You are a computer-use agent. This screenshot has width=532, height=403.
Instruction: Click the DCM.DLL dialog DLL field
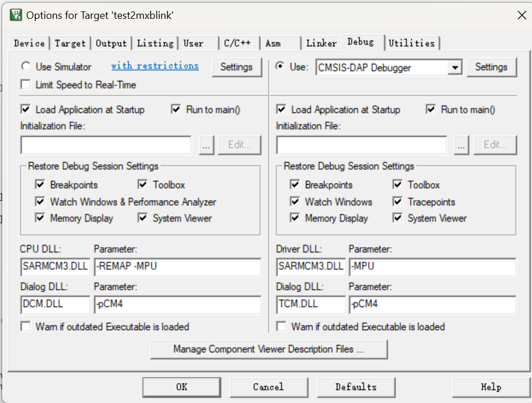point(55,304)
